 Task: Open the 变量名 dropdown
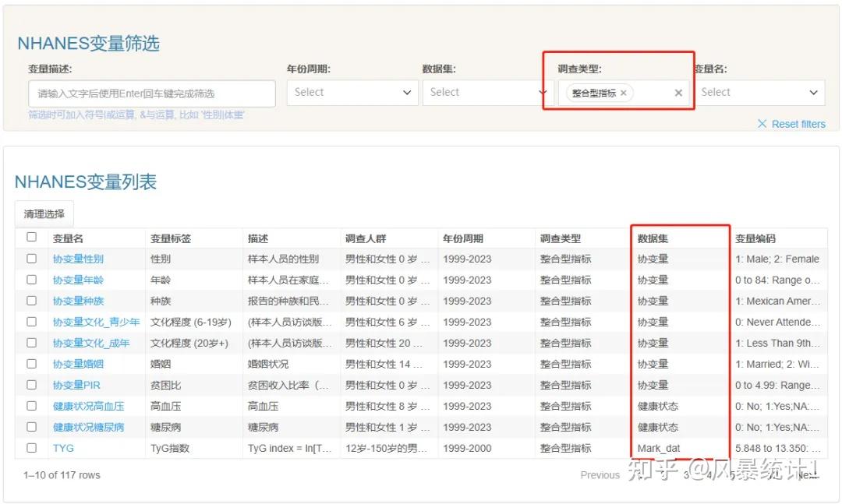tap(760, 92)
